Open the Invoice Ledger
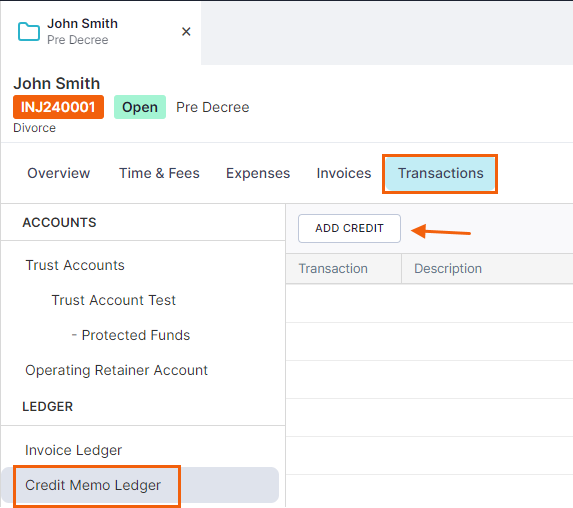Image resolution: width=573 pixels, height=508 pixels. pos(73,450)
